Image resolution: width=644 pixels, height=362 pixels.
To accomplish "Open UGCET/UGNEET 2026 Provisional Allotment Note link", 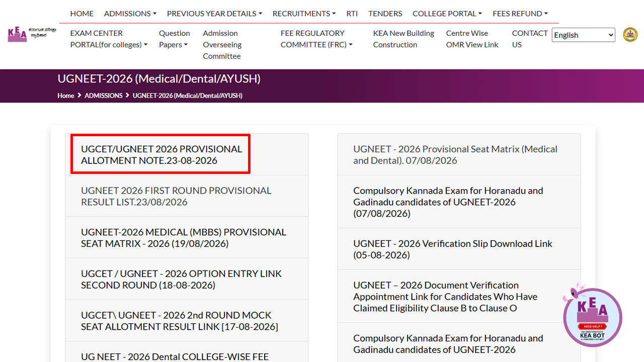I will pos(162,155).
